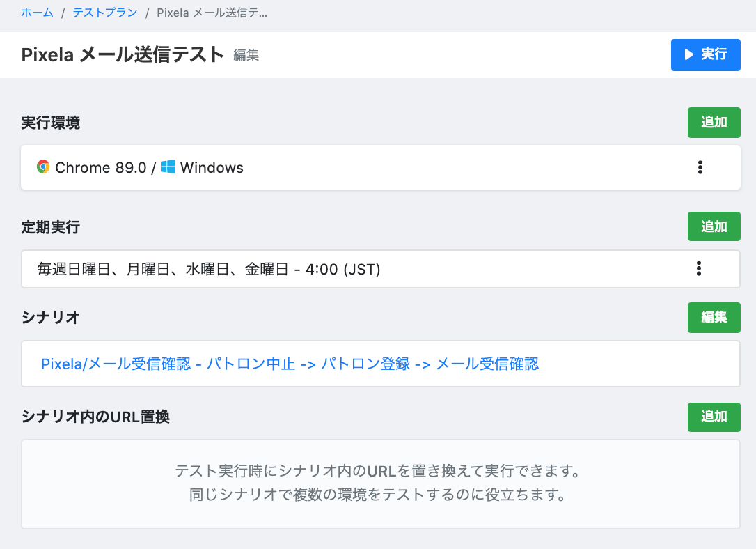
Task: Open the テストプラン breadcrumb link
Action: 104,12
